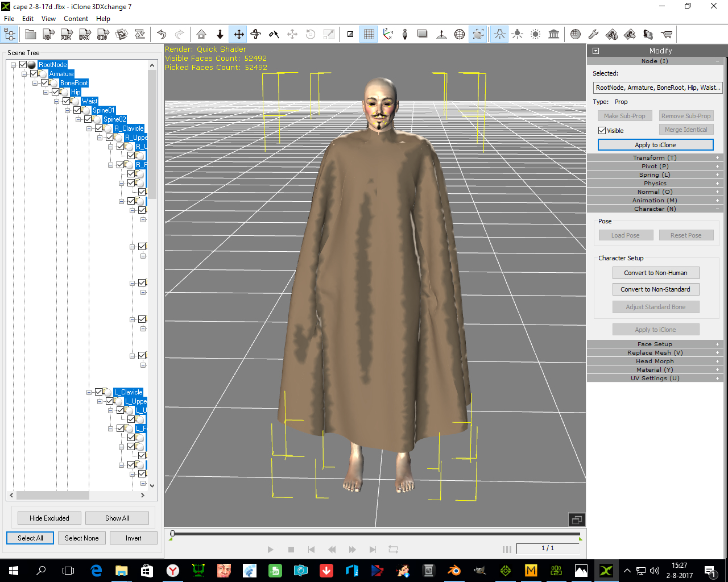Viewport: 728px width, 582px height.
Task: Click the viewport layout icon in corner
Action: pyautogui.click(x=576, y=519)
